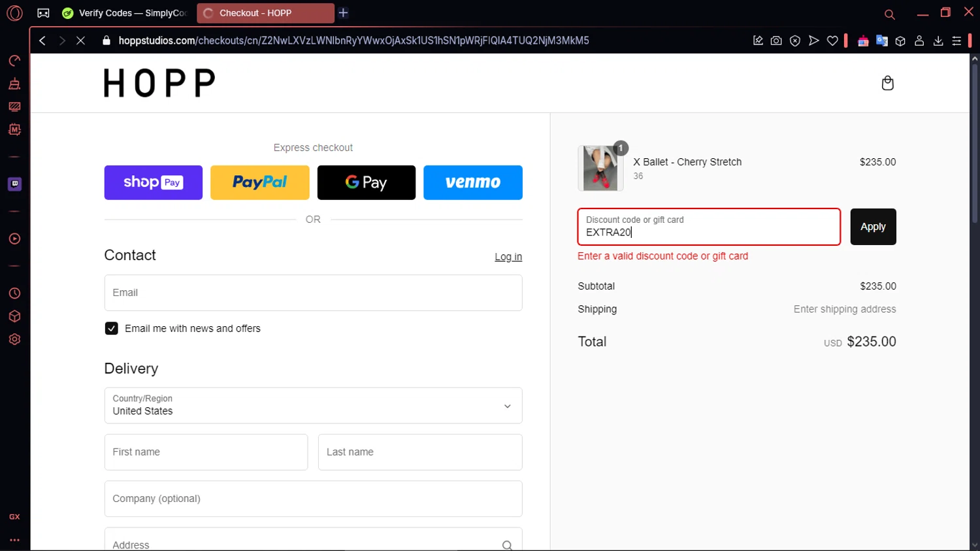Uncheck Email me with news and offers
980x551 pixels.
(111, 328)
